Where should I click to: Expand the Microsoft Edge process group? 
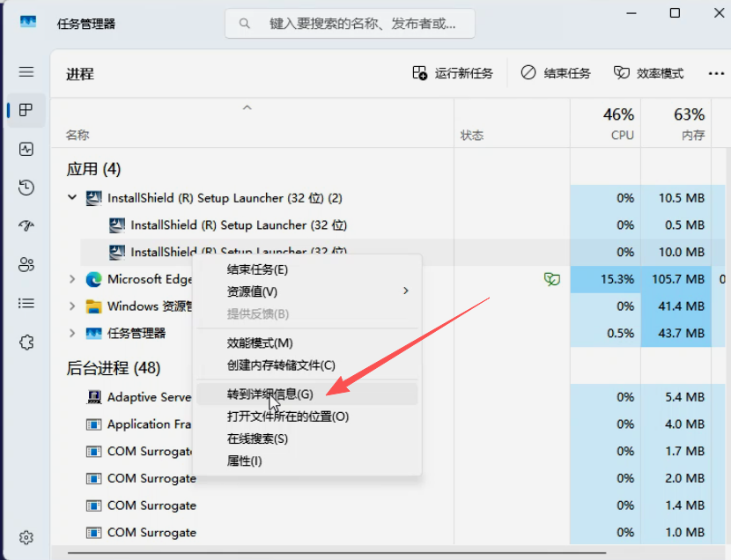(x=72, y=279)
